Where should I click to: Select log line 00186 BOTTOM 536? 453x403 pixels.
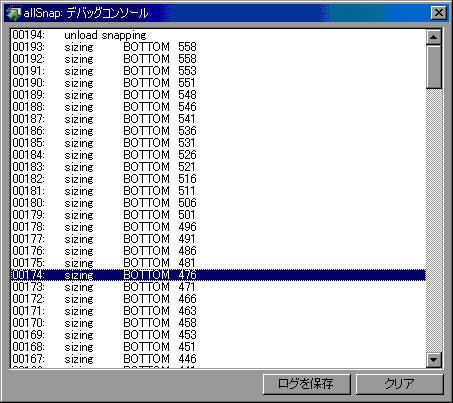point(218,131)
